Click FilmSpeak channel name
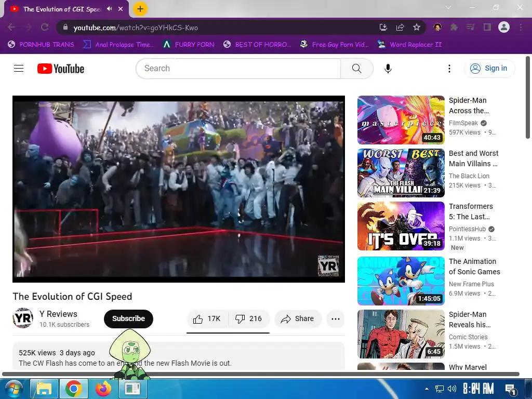This screenshot has height=399, width=532. click(463, 123)
